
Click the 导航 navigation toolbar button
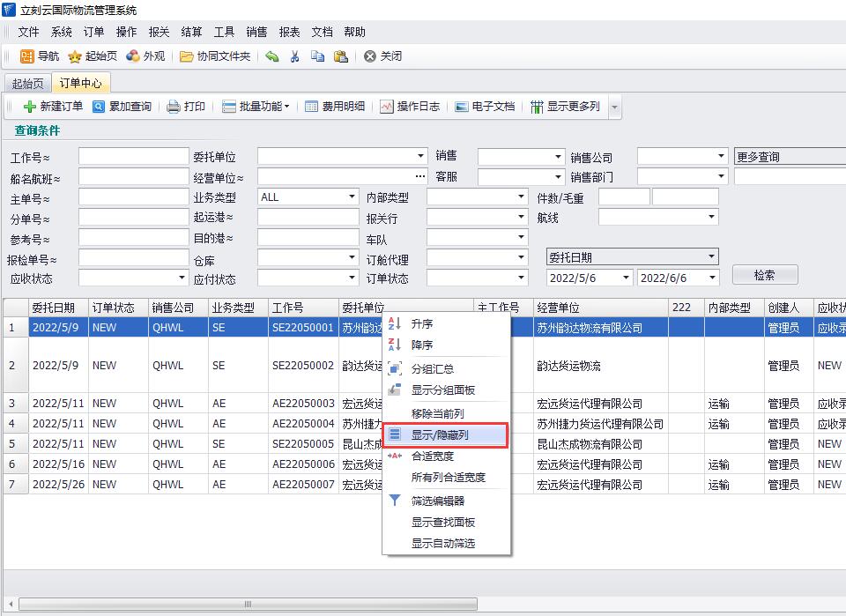[x=40, y=56]
